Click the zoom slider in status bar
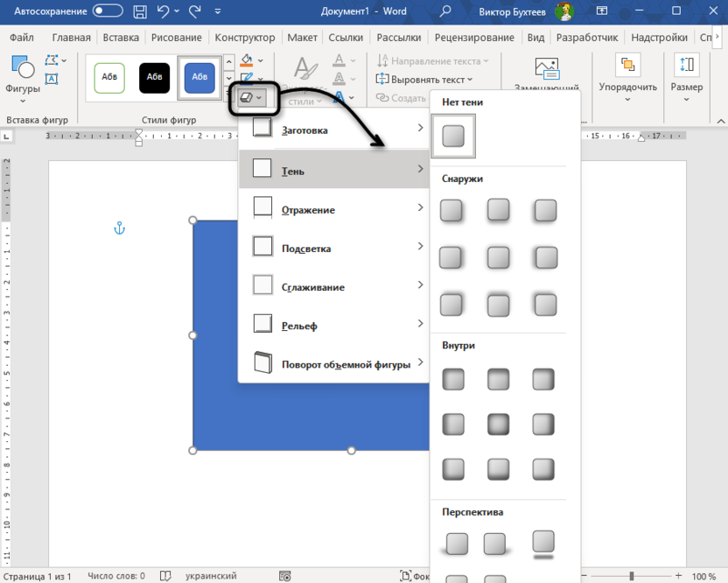This screenshot has width=728, height=583. (632, 576)
